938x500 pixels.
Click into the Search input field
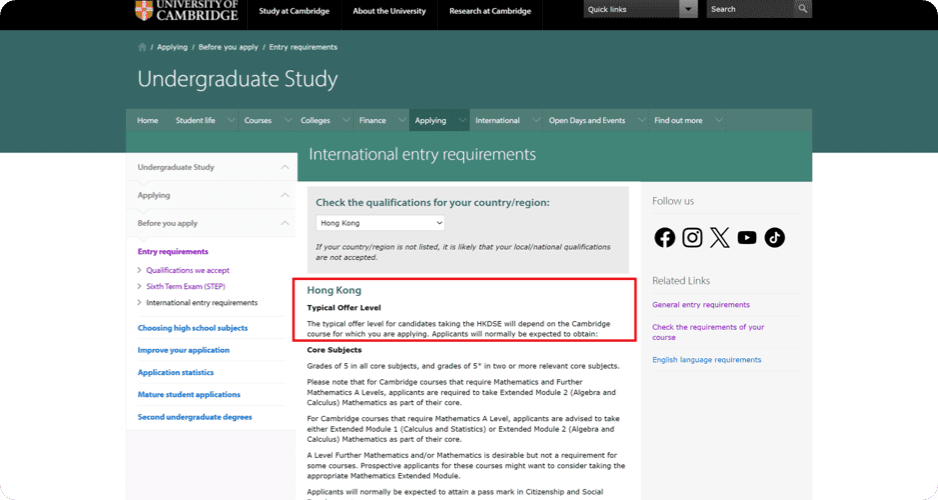[x=751, y=9]
